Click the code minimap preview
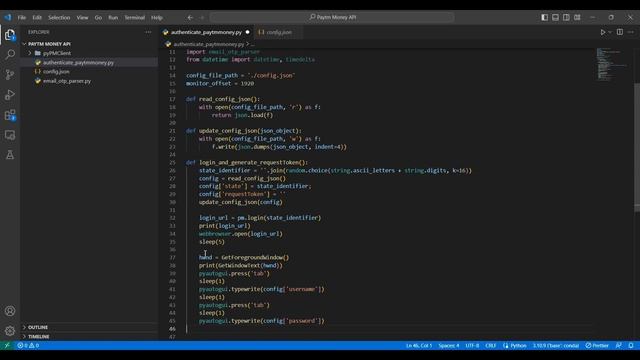 coord(612,64)
